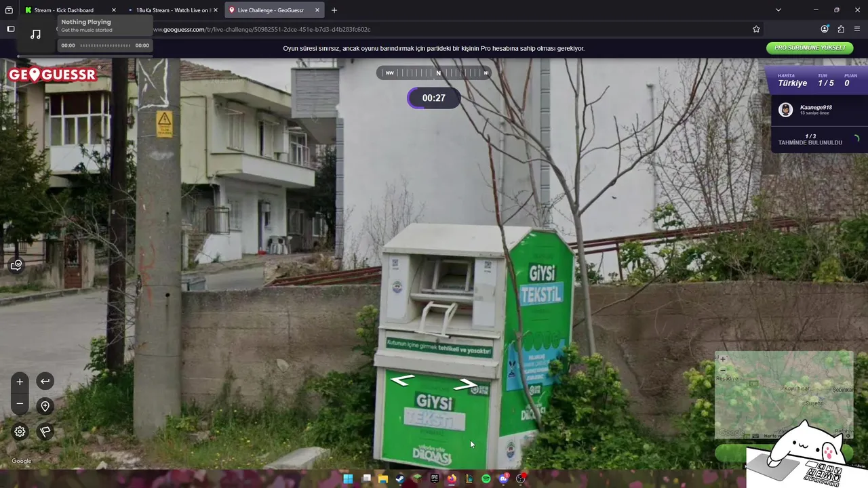Close the Live Challenge GeoGuessr tab
This screenshot has height=488, width=868.
pyautogui.click(x=317, y=10)
